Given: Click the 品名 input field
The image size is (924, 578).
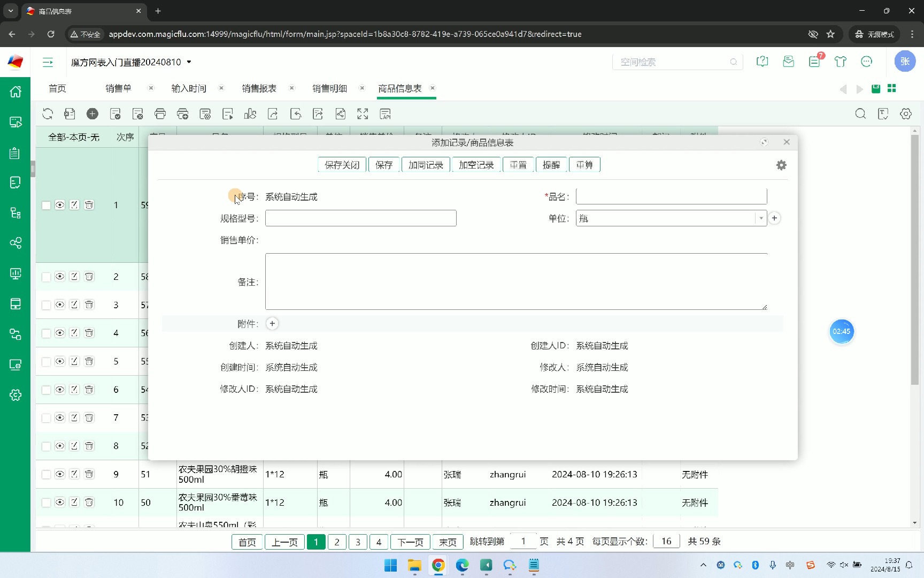Looking at the screenshot, I should pos(671,196).
